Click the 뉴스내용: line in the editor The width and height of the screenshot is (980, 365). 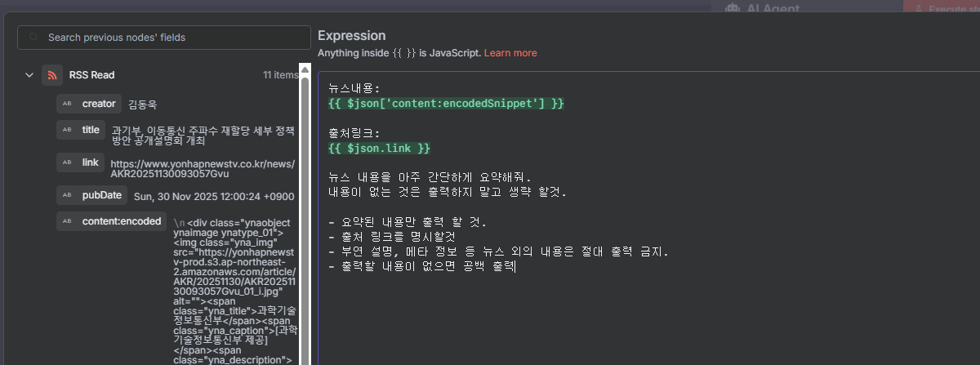click(x=354, y=89)
